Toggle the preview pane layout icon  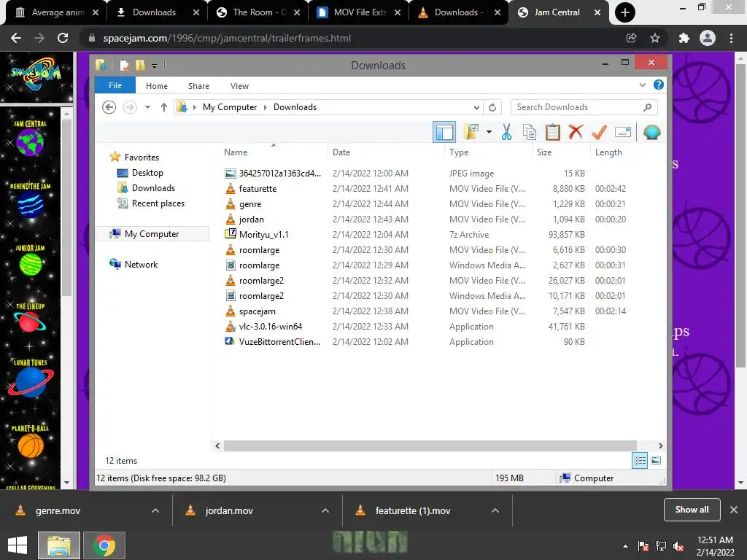coord(444,132)
